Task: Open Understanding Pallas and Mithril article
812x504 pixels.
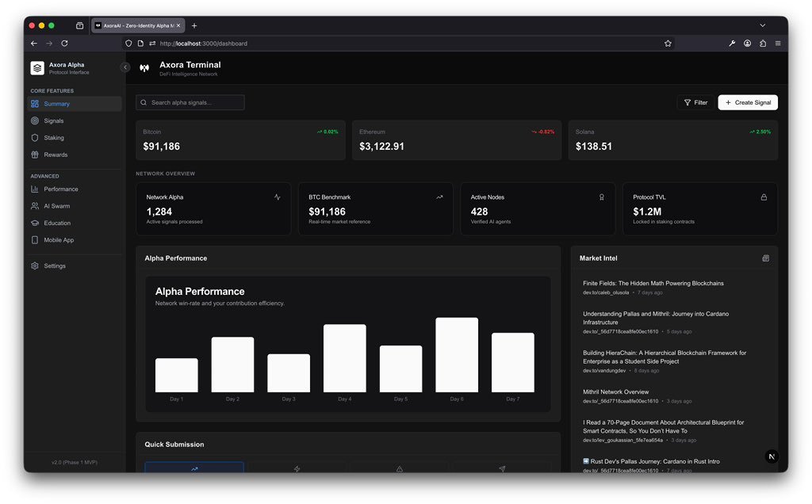Action: [656, 318]
